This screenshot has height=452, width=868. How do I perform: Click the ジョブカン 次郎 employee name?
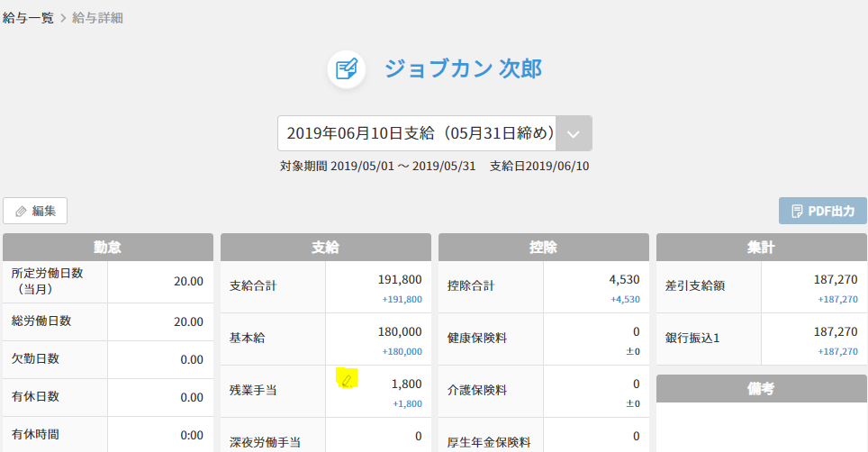point(463,68)
